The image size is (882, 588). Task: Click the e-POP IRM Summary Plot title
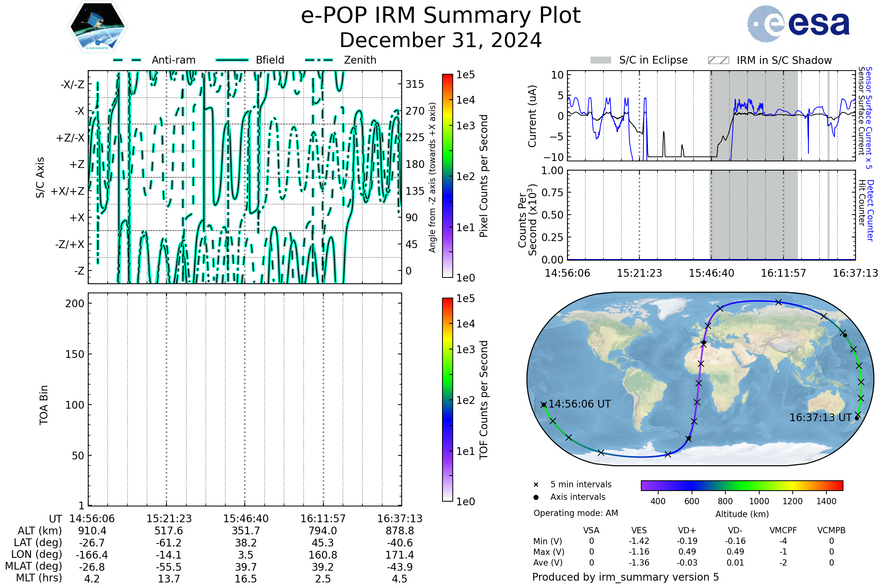[x=441, y=16]
